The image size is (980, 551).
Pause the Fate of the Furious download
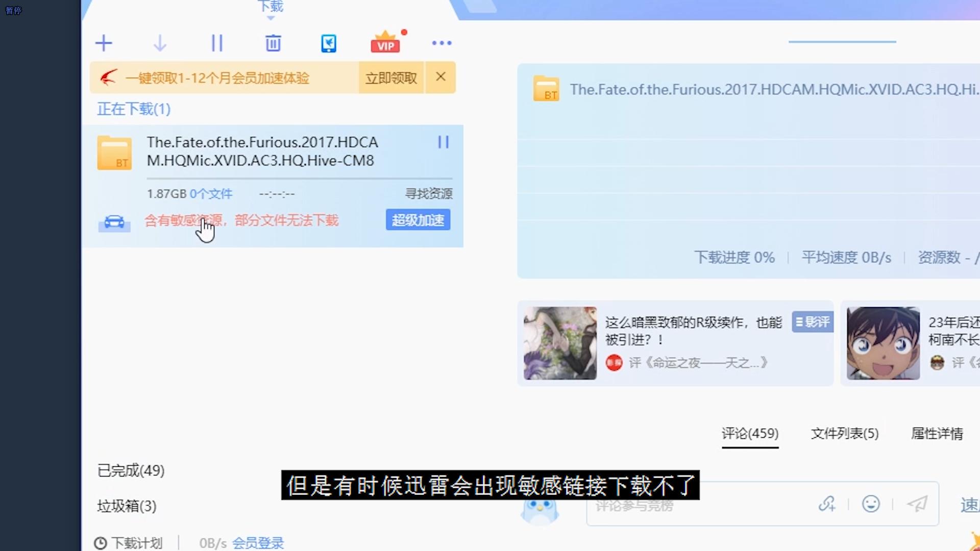tap(443, 142)
